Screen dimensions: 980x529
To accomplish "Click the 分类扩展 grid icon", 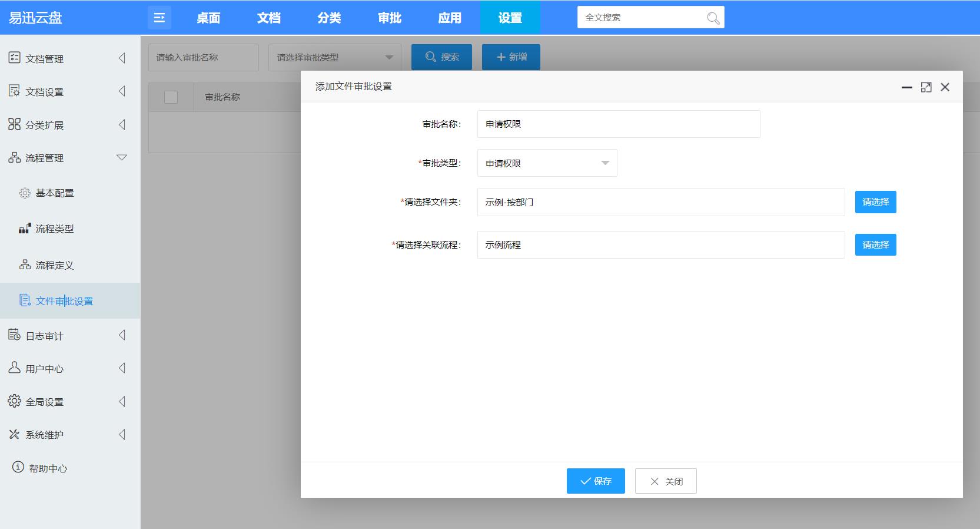I will [14, 124].
